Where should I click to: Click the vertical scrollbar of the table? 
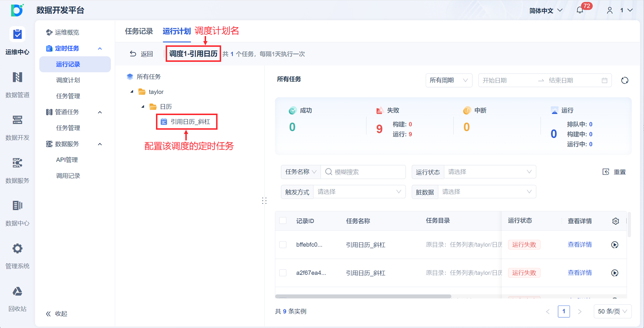point(629,224)
